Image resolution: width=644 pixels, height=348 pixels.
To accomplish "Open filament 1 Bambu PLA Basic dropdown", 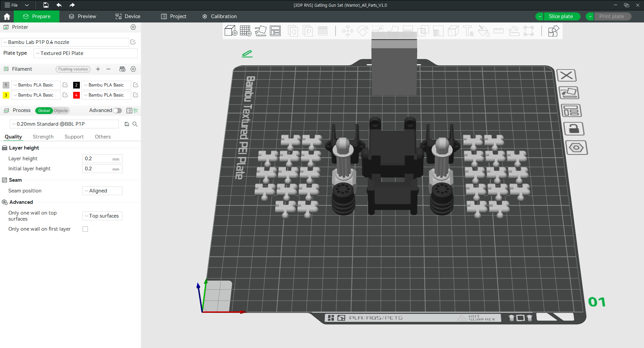I will pos(36,85).
